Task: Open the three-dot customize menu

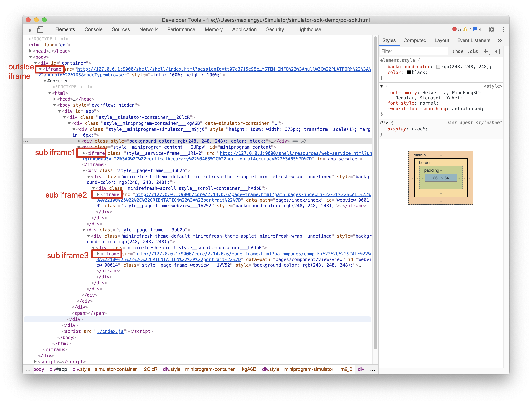Action: pyautogui.click(x=503, y=29)
